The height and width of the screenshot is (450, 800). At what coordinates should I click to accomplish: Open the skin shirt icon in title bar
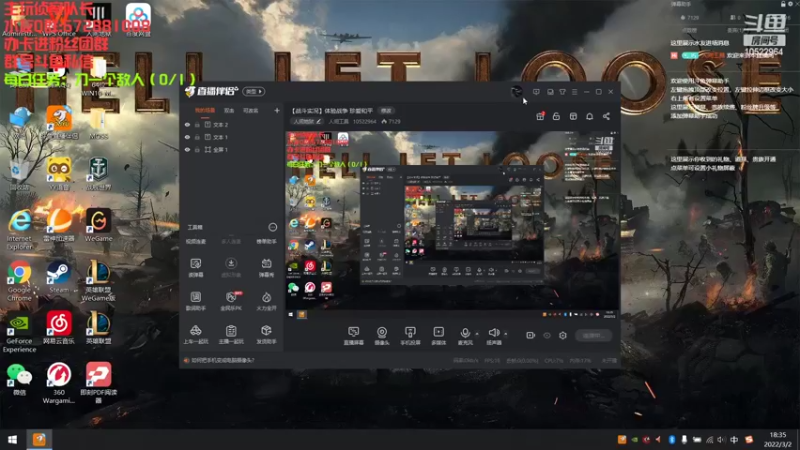click(562, 92)
